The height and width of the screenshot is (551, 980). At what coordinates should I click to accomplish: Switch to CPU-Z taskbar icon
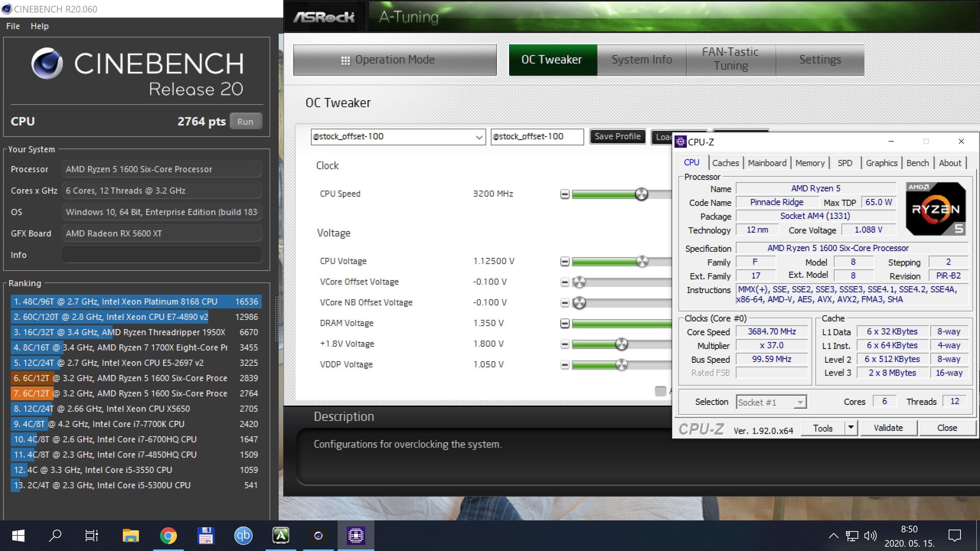pyautogui.click(x=356, y=536)
